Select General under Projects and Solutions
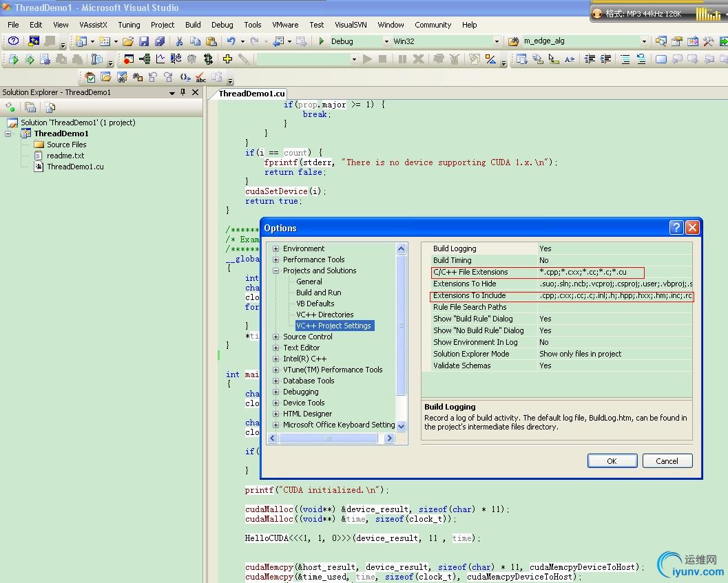The image size is (728, 583). pos(309,282)
